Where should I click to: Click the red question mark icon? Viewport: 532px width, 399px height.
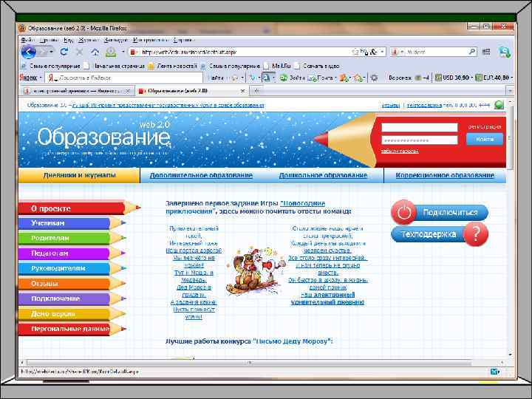click(x=476, y=233)
